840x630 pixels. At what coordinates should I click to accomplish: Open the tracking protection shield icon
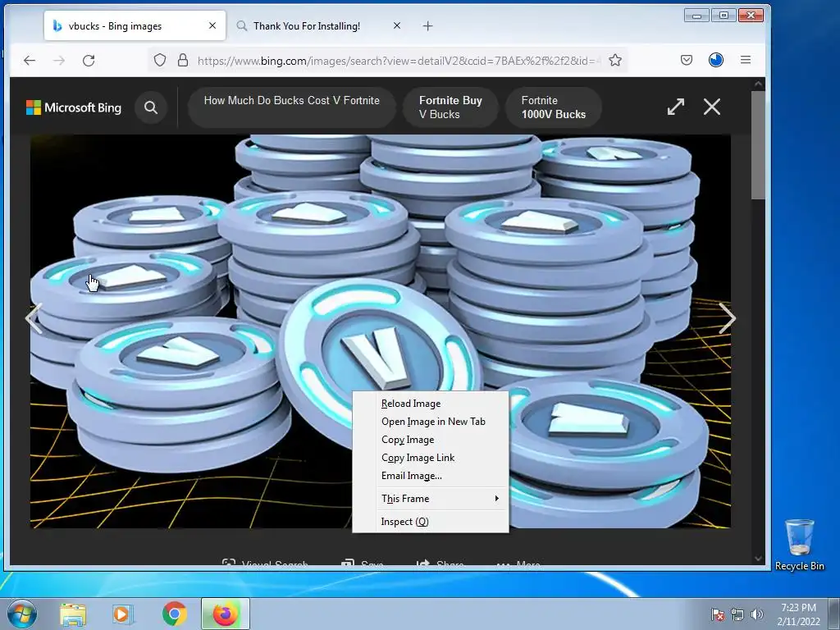pyautogui.click(x=160, y=60)
